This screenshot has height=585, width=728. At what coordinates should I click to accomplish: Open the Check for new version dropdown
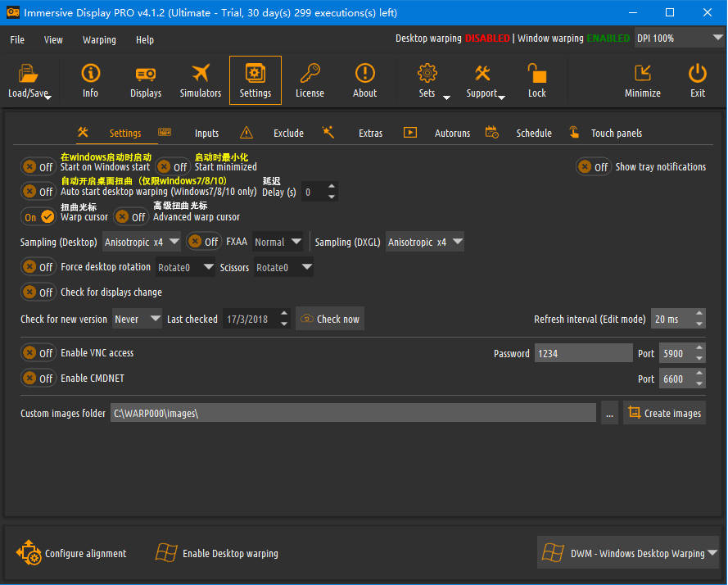pyautogui.click(x=137, y=320)
